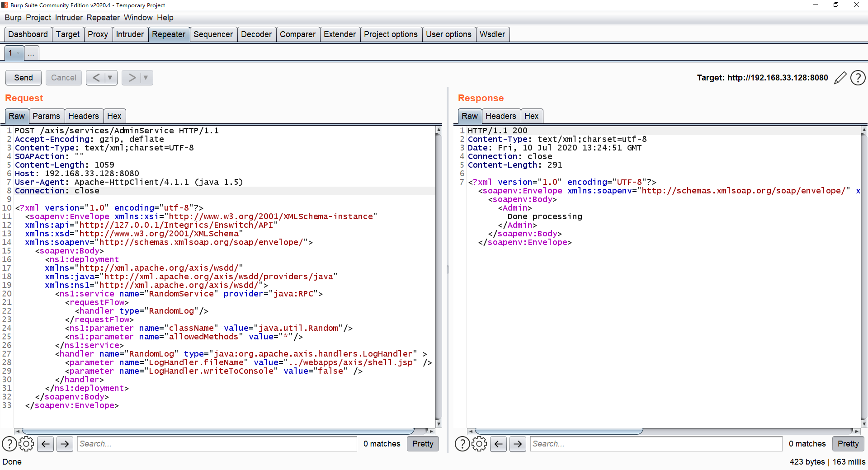Select the response Hex tab
This screenshot has width=868, height=470.
[x=532, y=116]
